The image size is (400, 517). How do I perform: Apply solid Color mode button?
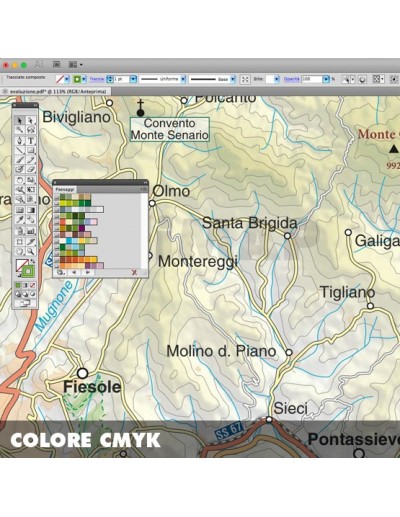(x=18, y=285)
